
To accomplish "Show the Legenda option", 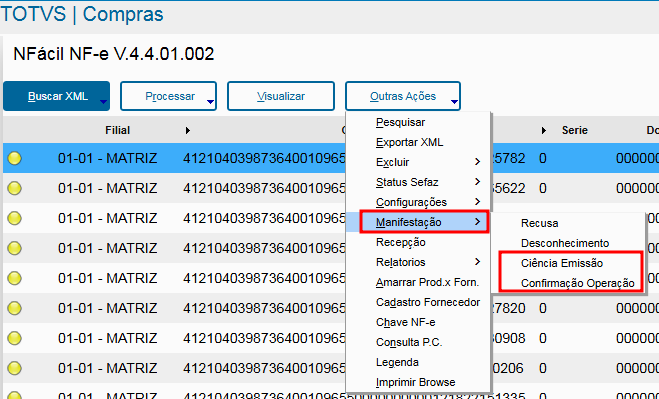I will (397, 362).
